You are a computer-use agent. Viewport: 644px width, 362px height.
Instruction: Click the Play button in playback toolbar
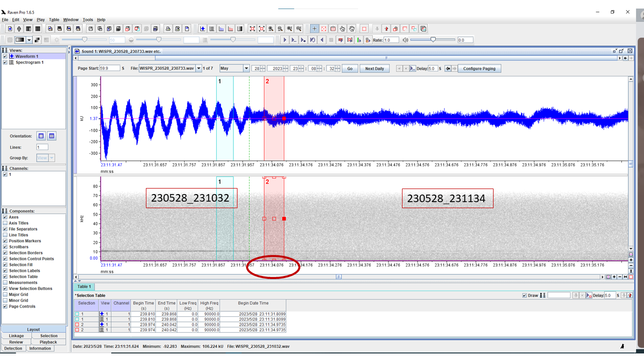tap(285, 40)
